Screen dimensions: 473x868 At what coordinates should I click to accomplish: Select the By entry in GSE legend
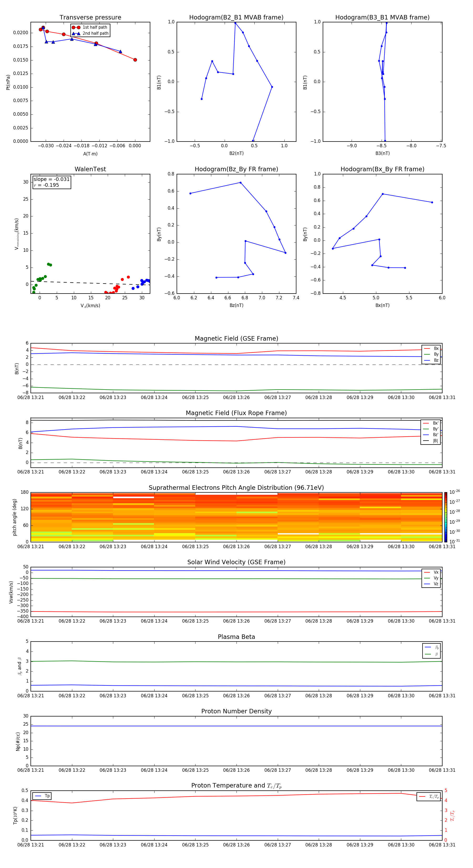431,355
